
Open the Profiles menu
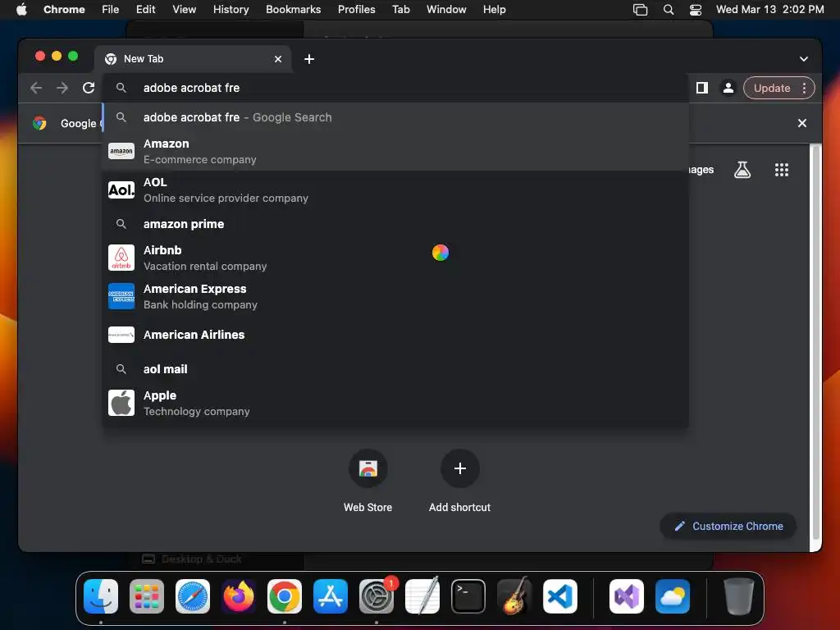coord(356,9)
